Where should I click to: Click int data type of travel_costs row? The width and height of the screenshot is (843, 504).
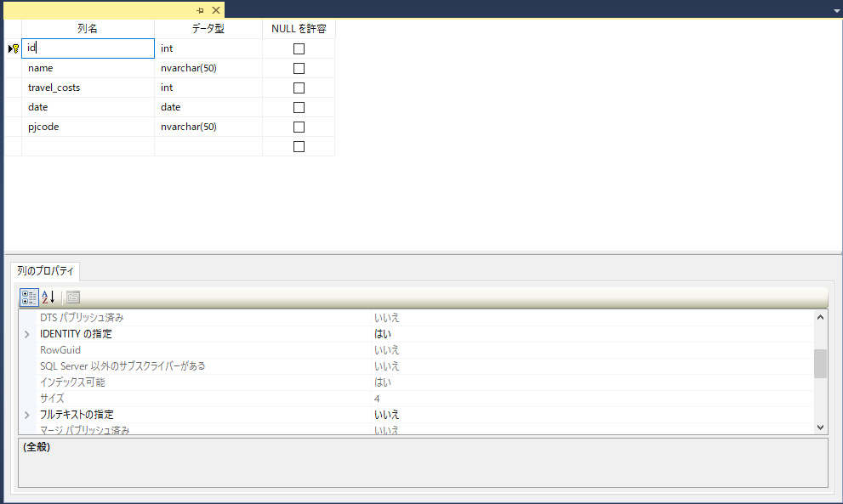coord(208,88)
